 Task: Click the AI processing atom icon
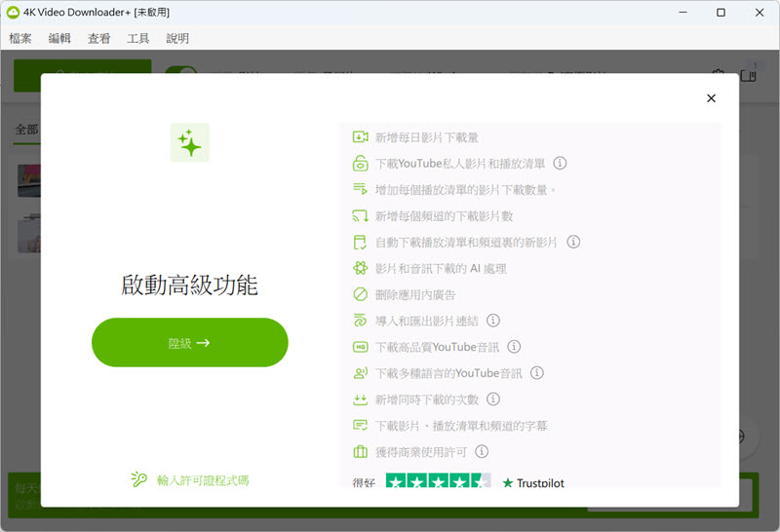pos(360,268)
